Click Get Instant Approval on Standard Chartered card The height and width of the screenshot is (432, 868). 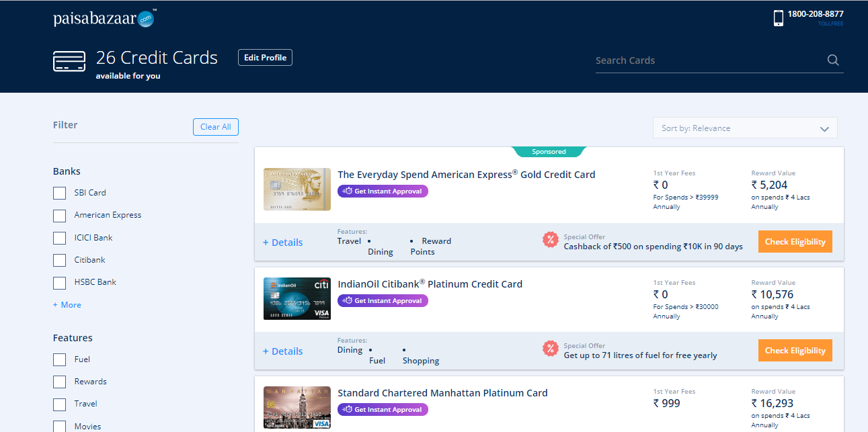[x=383, y=410]
